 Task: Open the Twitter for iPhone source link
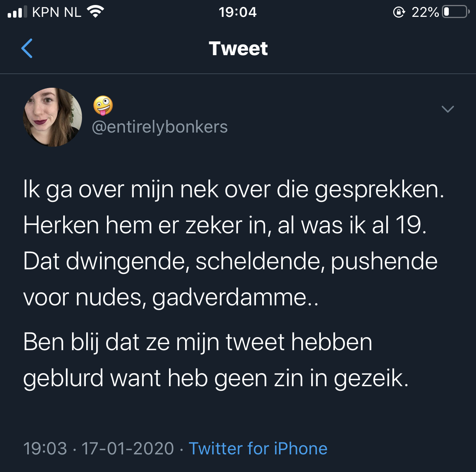tap(258, 449)
